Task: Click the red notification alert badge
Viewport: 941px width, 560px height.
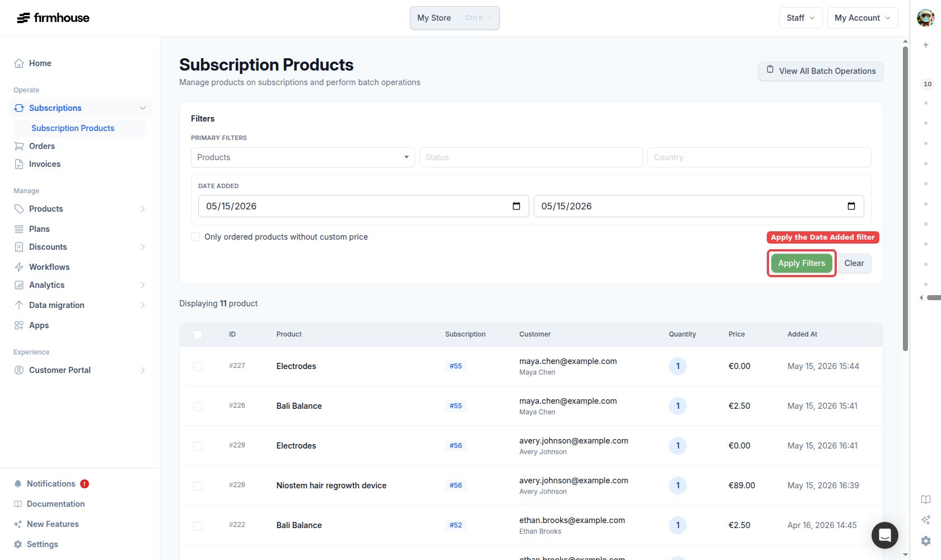Action: (85, 484)
